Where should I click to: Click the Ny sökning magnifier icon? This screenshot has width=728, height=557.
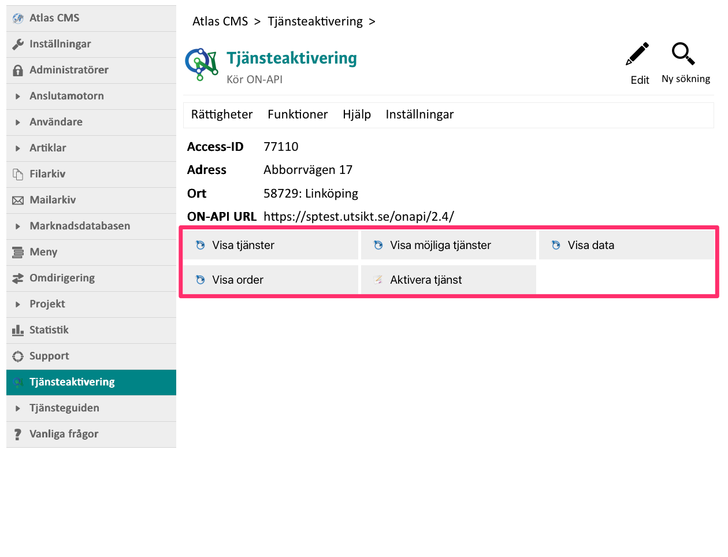(684, 55)
